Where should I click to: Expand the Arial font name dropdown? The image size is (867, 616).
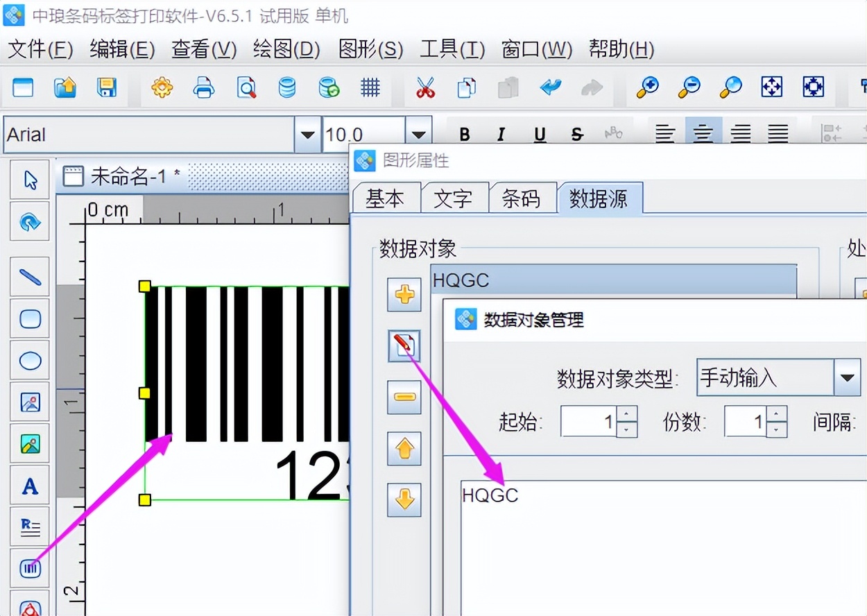(x=307, y=135)
